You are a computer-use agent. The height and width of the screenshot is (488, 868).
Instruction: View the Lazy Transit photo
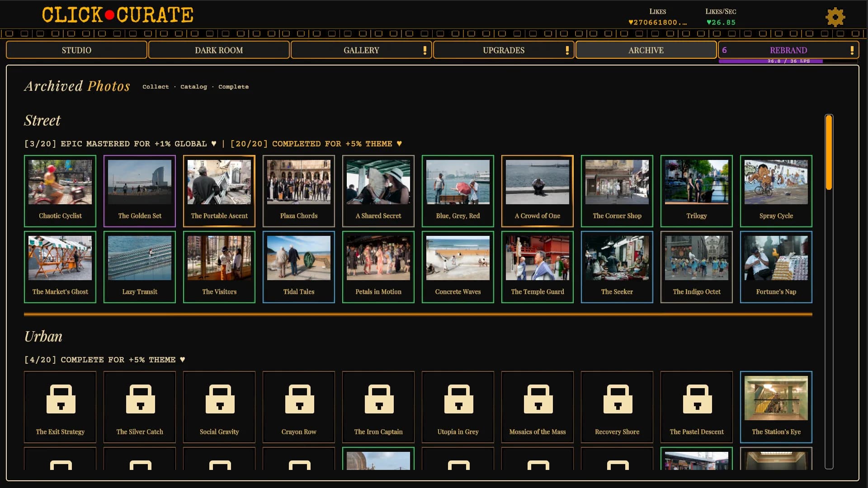coord(140,267)
